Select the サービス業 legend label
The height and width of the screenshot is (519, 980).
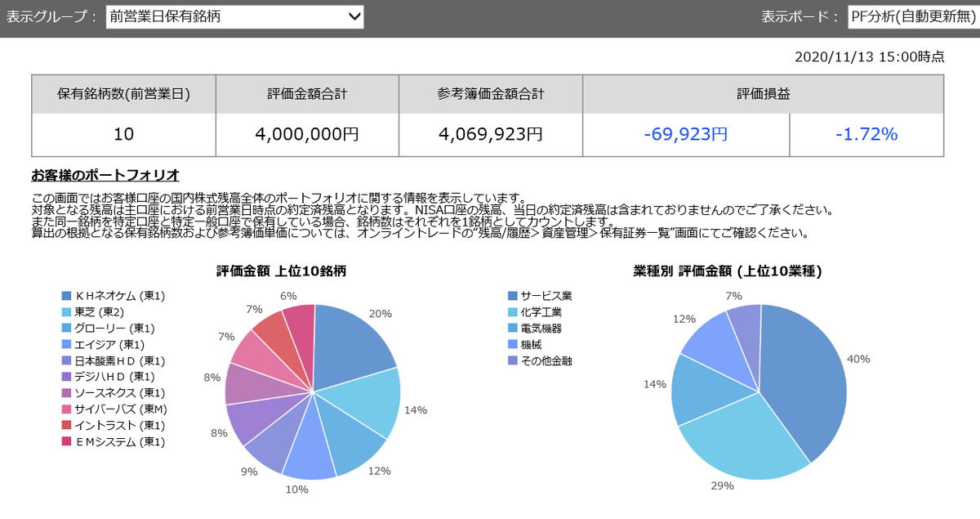546,296
